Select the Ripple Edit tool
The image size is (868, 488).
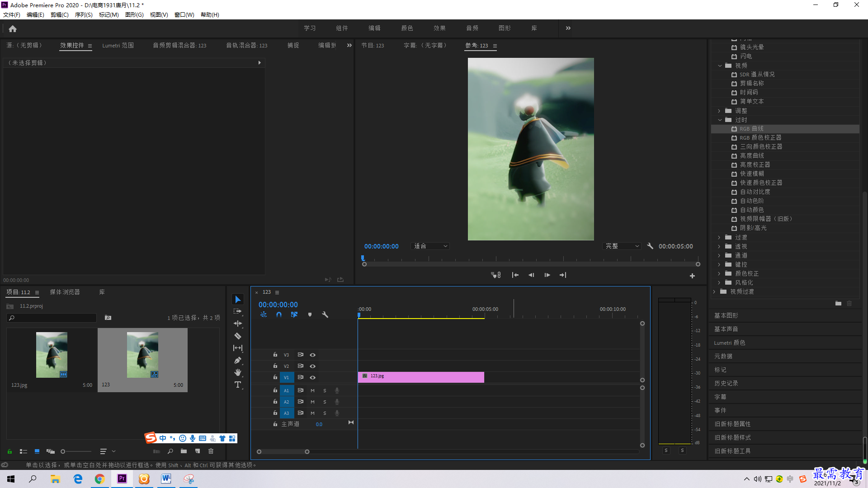point(238,324)
